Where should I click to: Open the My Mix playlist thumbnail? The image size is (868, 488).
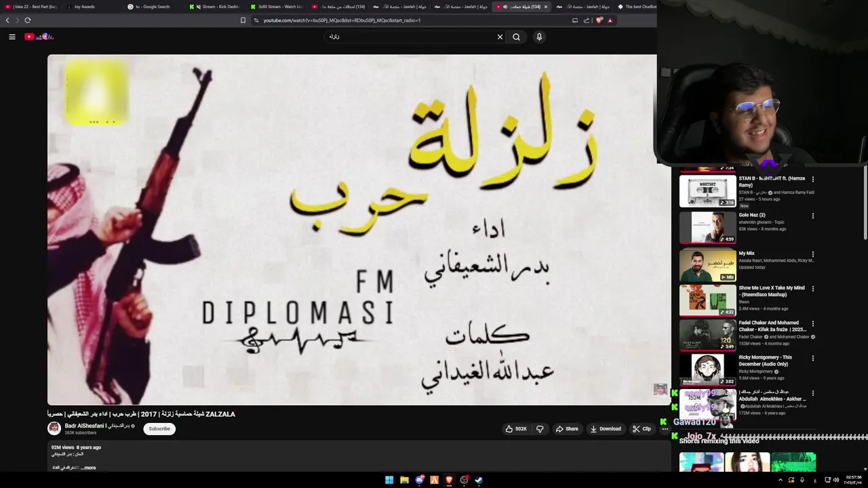[x=707, y=265]
